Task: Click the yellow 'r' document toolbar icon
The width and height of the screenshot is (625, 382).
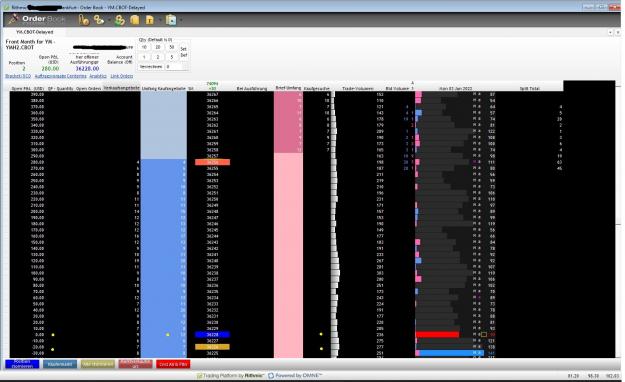Action: click(150, 20)
